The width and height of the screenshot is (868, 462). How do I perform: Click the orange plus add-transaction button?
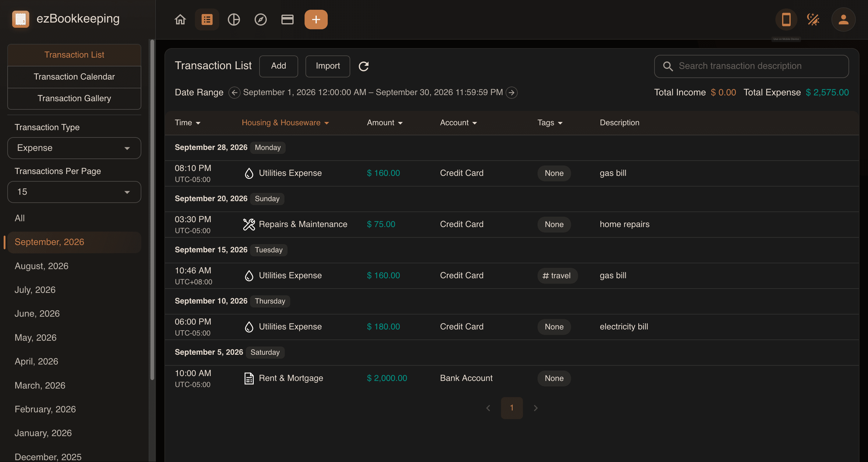pos(316,20)
